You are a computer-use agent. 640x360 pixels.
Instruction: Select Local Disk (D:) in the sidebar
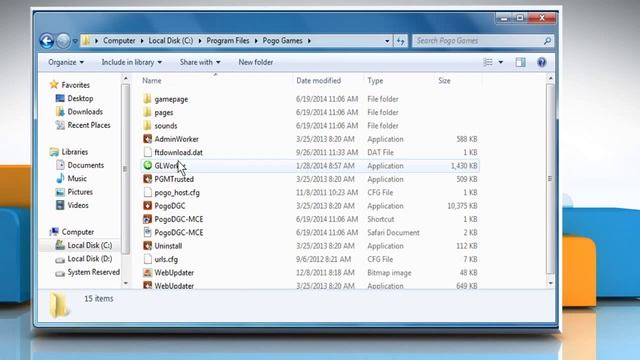tap(89, 259)
